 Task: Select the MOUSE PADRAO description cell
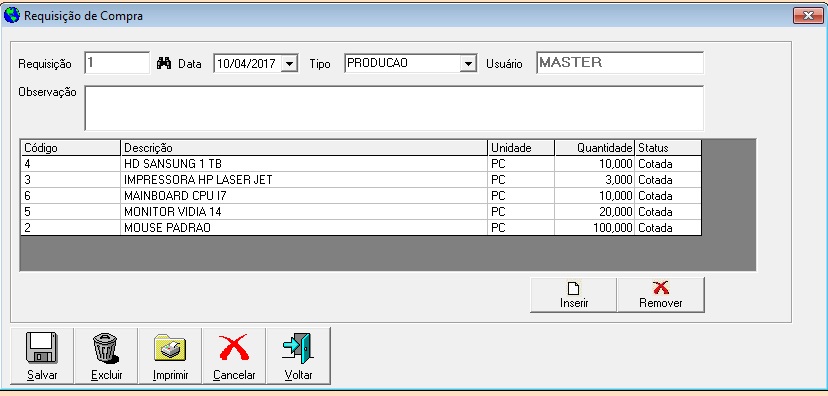pos(304,228)
